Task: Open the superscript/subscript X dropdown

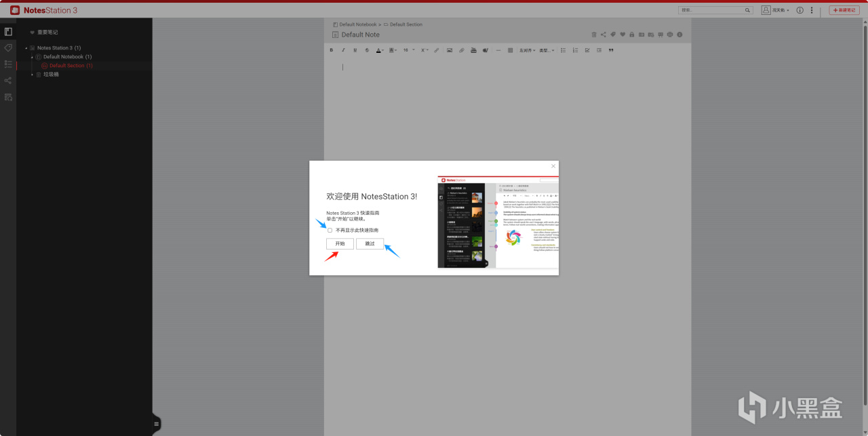Action: 424,50
